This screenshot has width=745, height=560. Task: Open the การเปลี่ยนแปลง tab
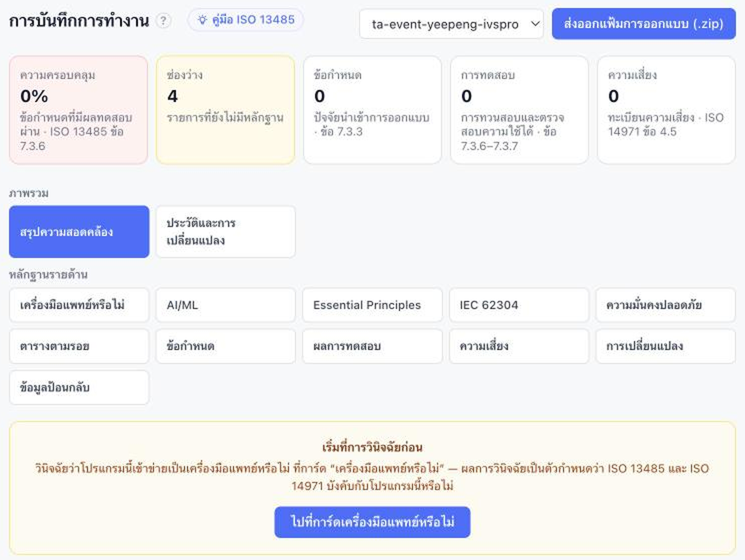665,346
